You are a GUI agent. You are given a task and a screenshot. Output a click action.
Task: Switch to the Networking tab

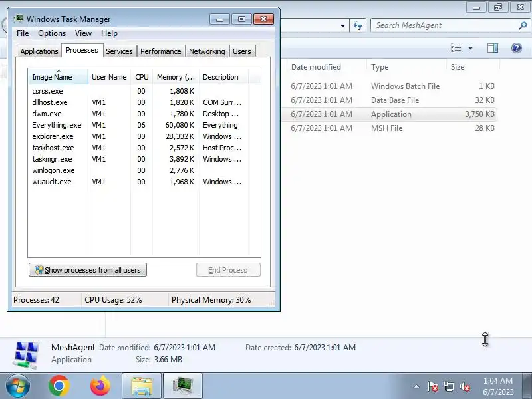point(207,51)
